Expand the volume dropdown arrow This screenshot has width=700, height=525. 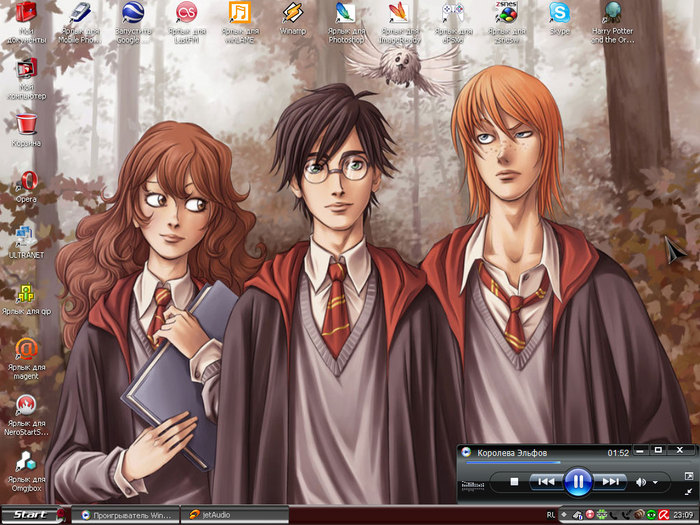pyautogui.click(x=655, y=482)
